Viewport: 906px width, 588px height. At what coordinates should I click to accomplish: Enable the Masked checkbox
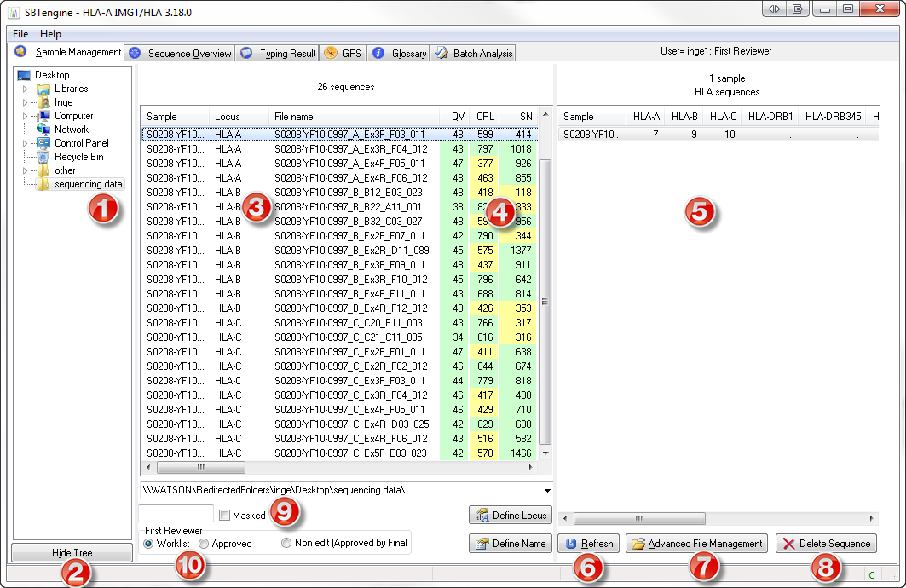point(225,516)
